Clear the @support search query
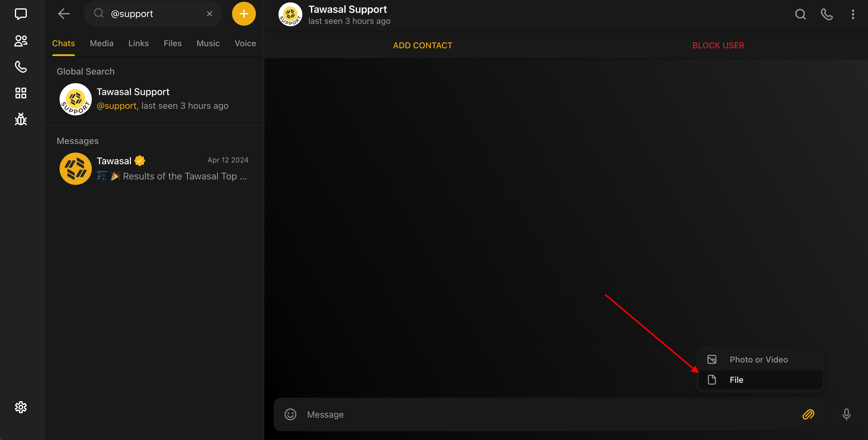Screen dimensions: 868x440 pos(210,14)
